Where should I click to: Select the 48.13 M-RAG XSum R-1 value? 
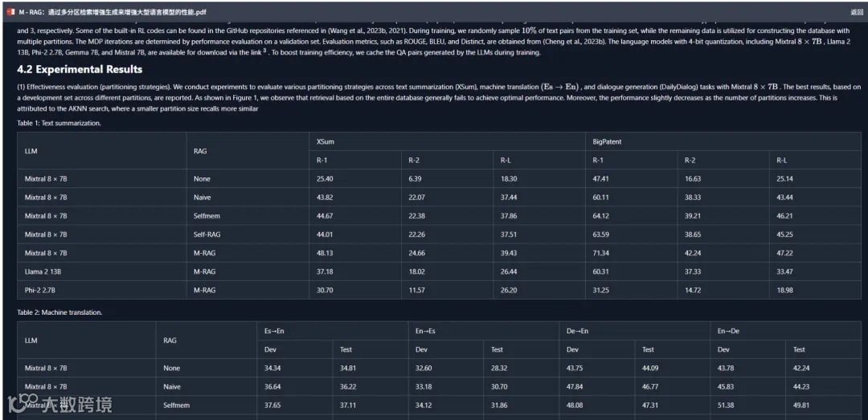(325, 253)
